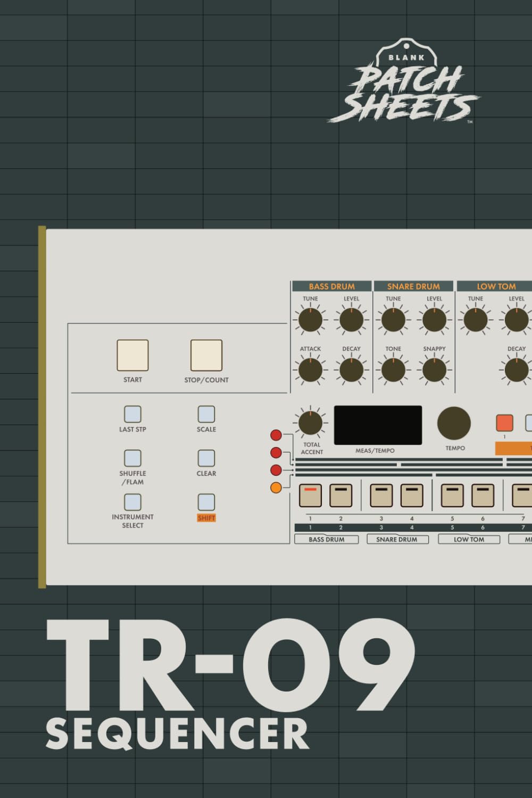
Task: Click the Low Tom TUNE knob
Action: tap(476, 320)
